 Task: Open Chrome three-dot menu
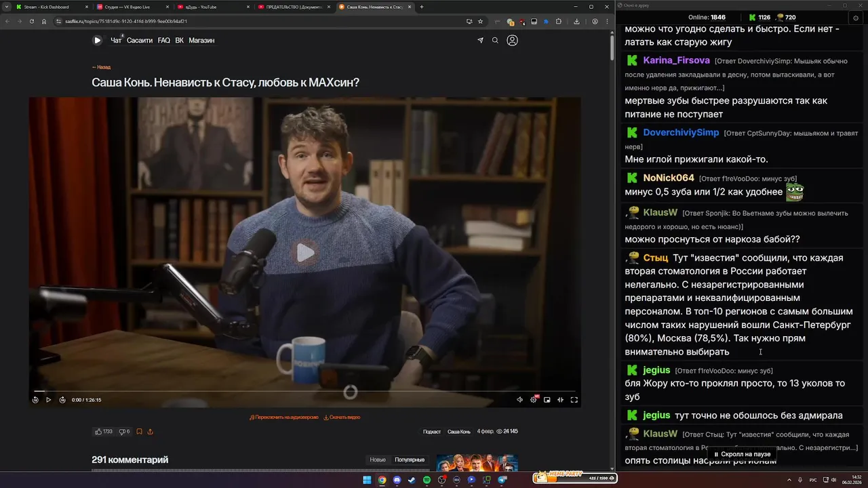tap(606, 21)
